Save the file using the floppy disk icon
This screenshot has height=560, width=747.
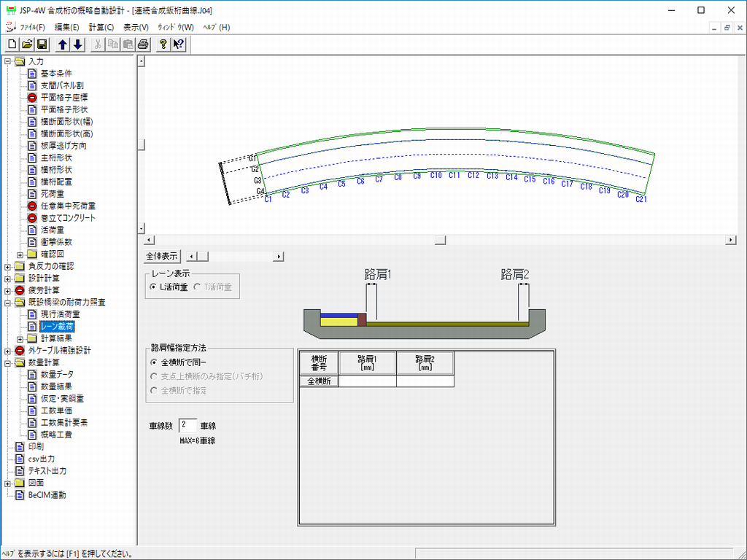[x=42, y=44]
